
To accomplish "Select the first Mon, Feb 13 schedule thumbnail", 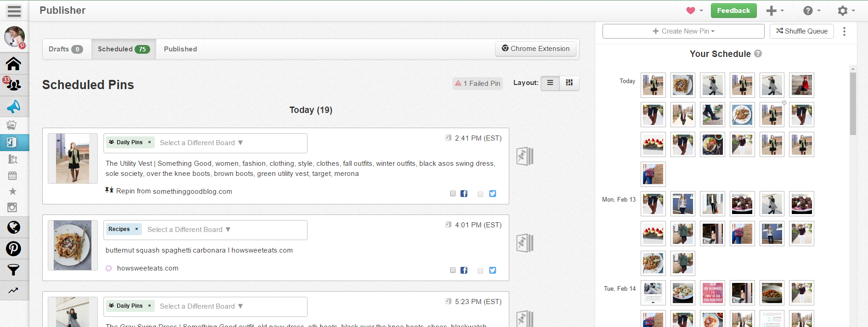I will click(653, 204).
